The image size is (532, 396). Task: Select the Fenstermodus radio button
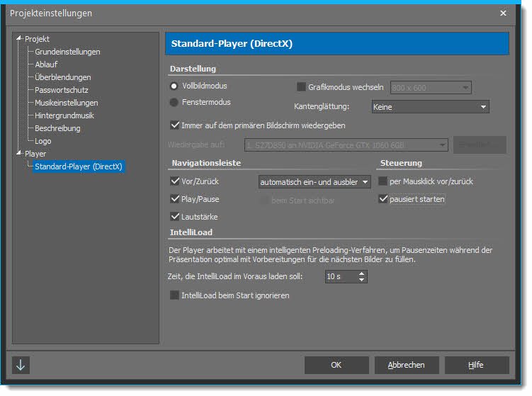[x=174, y=102]
